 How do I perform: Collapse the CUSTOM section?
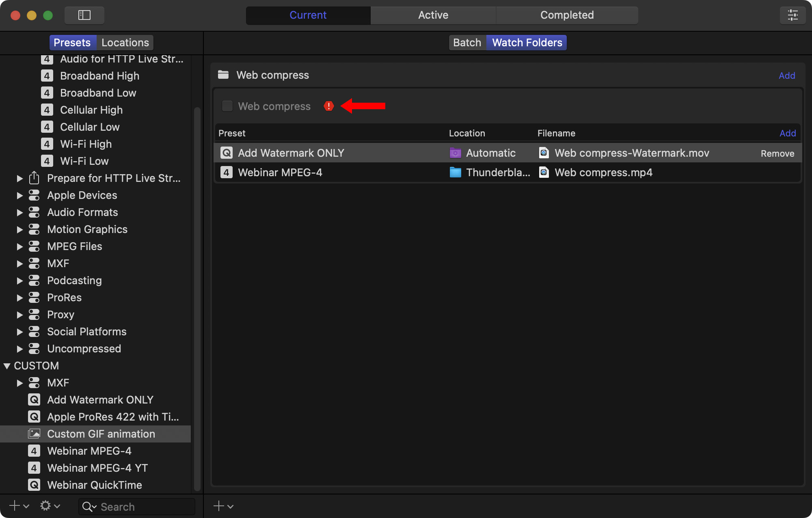pyautogui.click(x=7, y=366)
